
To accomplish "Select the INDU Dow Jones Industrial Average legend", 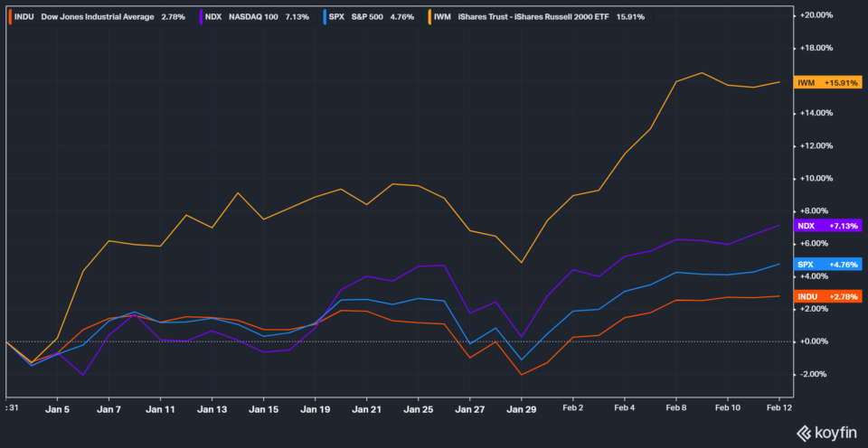I will coord(99,17).
